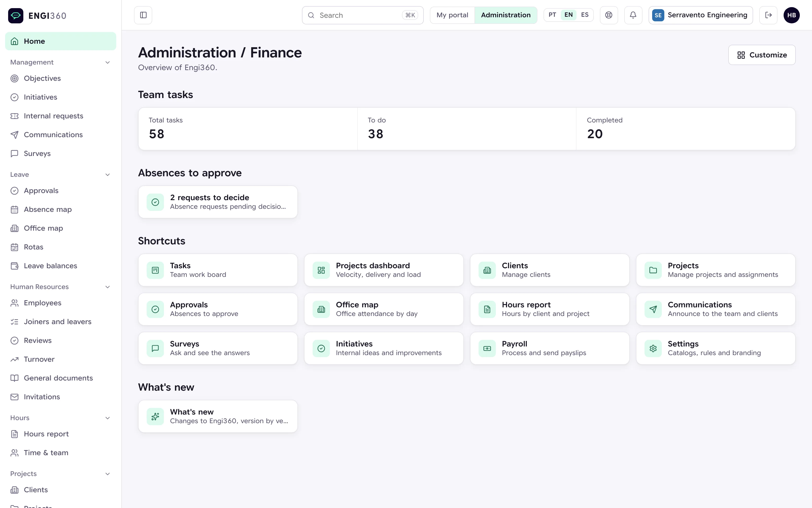812x508 pixels.
Task: Open Serravento Engineering company selector
Action: click(x=701, y=15)
